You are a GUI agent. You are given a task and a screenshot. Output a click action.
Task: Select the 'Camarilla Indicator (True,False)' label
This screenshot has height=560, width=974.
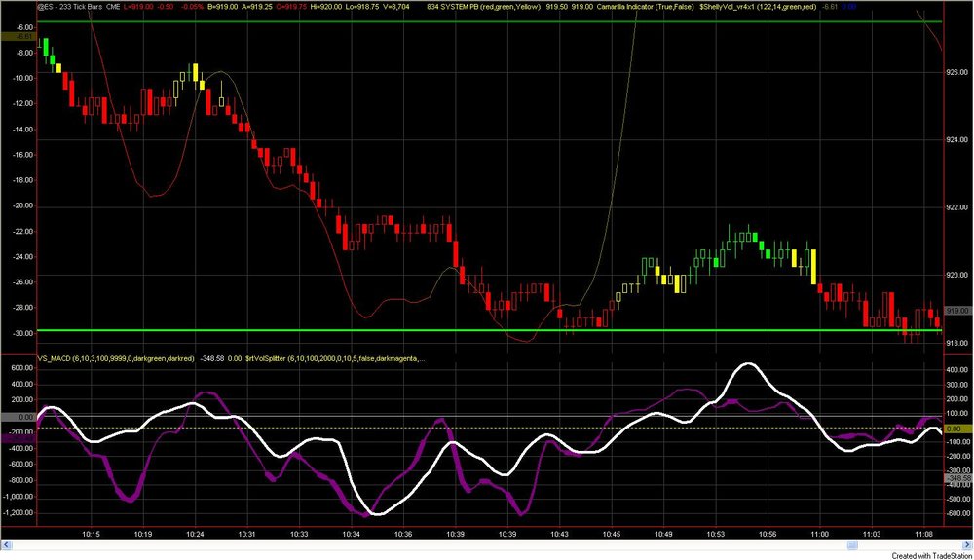click(645, 7)
